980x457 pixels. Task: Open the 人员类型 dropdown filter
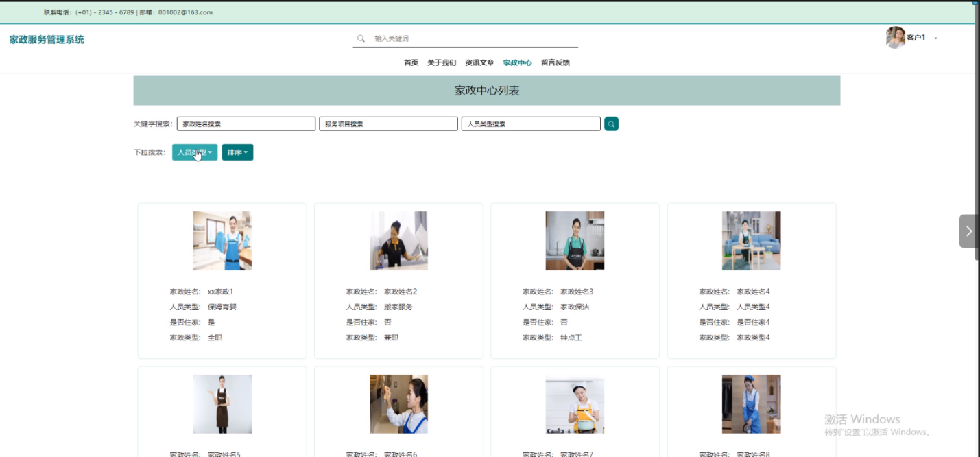(195, 152)
